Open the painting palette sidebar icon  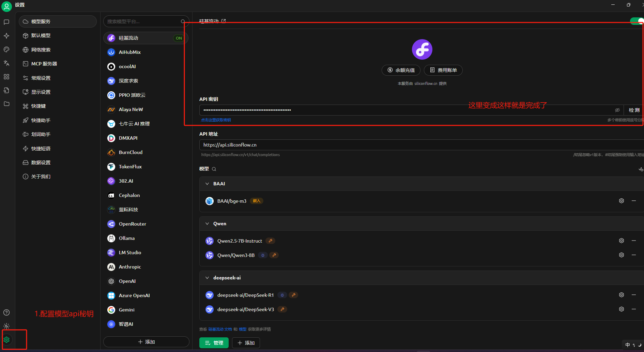(6, 49)
